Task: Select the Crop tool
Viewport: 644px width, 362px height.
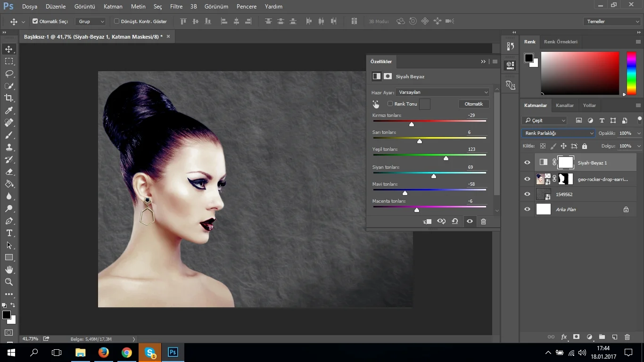Action: [9, 98]
